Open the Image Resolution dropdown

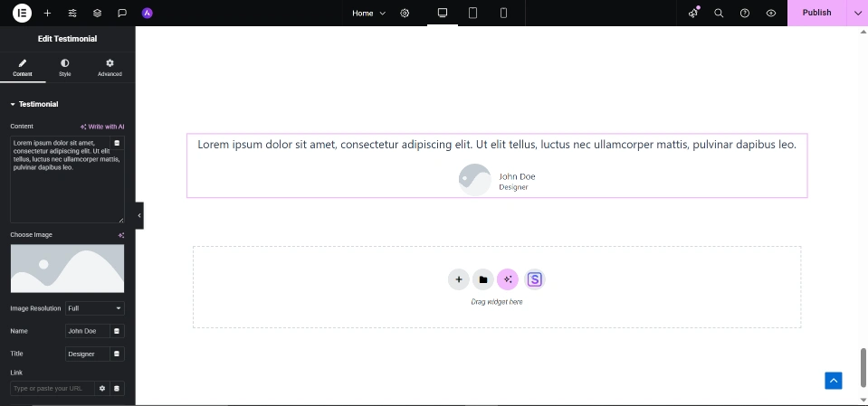click(x=95, y=308)
